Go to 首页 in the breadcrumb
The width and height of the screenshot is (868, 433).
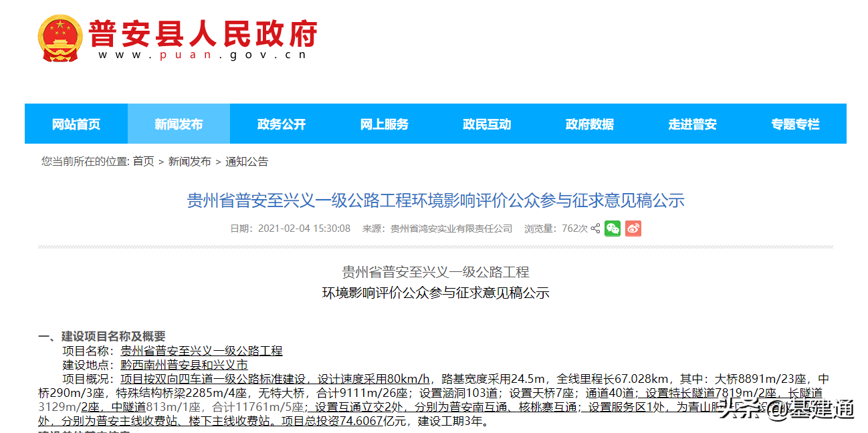tap(143, 162)
